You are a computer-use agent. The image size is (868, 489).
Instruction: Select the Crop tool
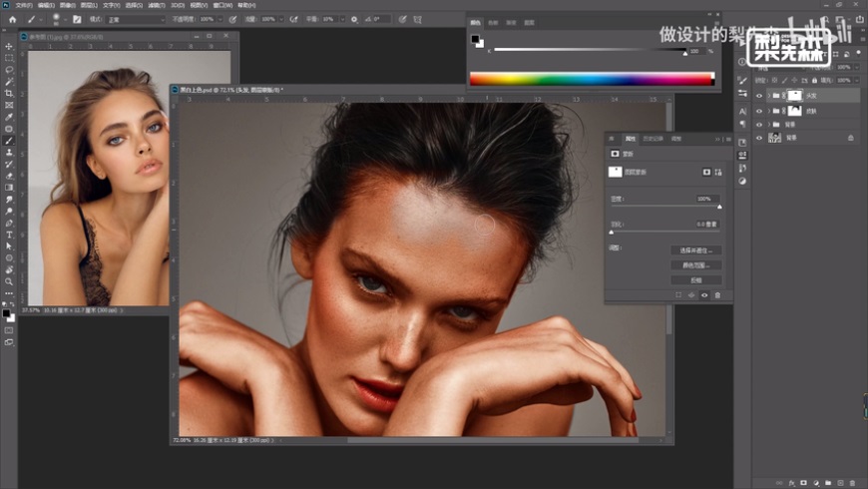pyautogui.click(x=9, y=93)
